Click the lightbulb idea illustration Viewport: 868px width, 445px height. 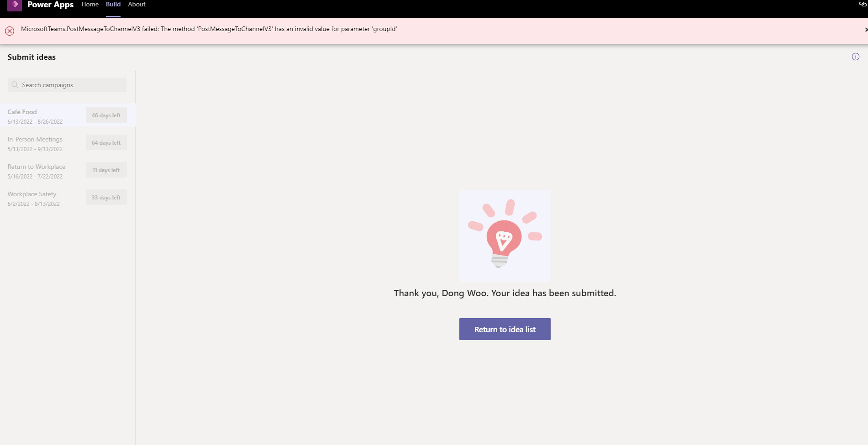[x=504, y=236]
